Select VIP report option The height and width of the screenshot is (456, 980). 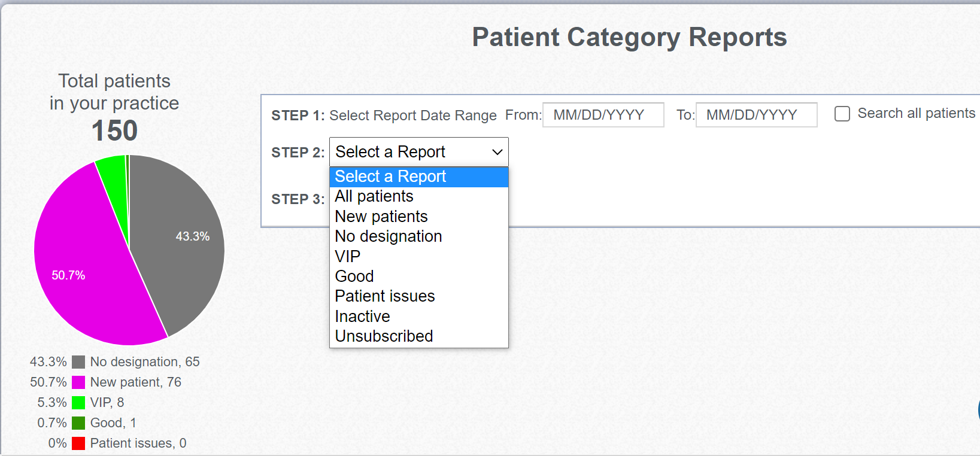coord(419,257)
